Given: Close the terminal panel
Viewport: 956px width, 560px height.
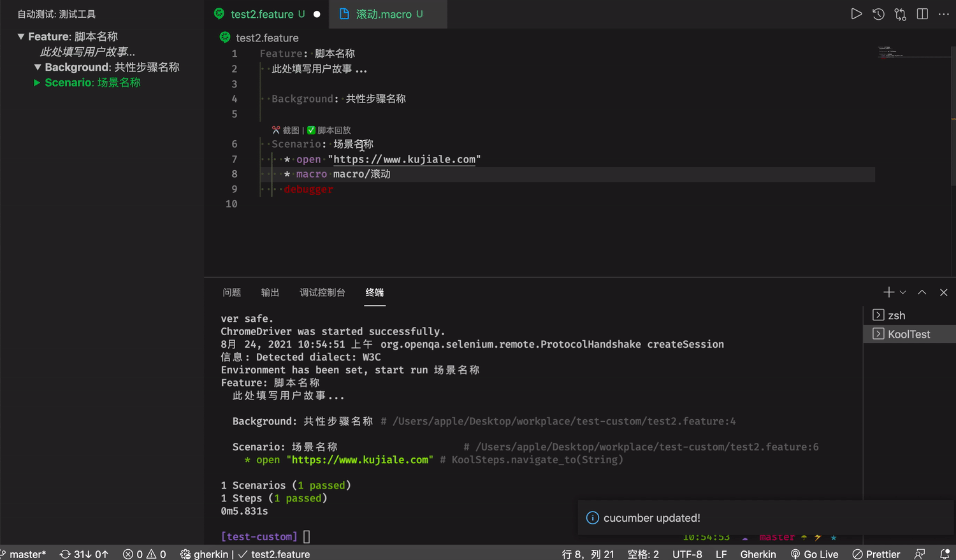Looking at the screenshot, I should click(944, 292).
